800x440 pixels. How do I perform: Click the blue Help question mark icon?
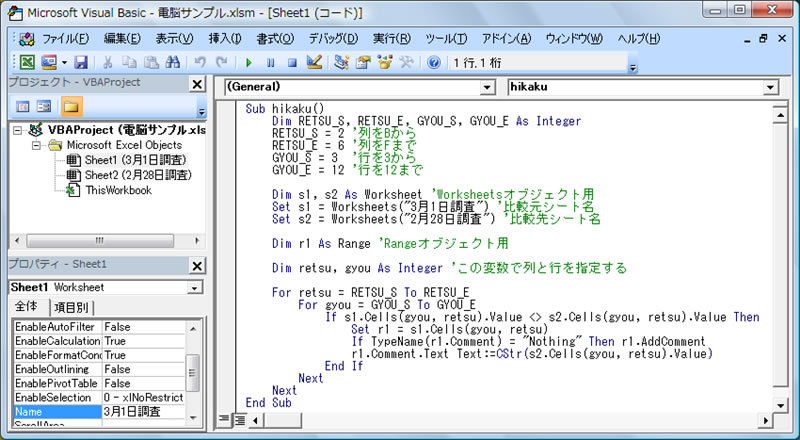[434, 63]
